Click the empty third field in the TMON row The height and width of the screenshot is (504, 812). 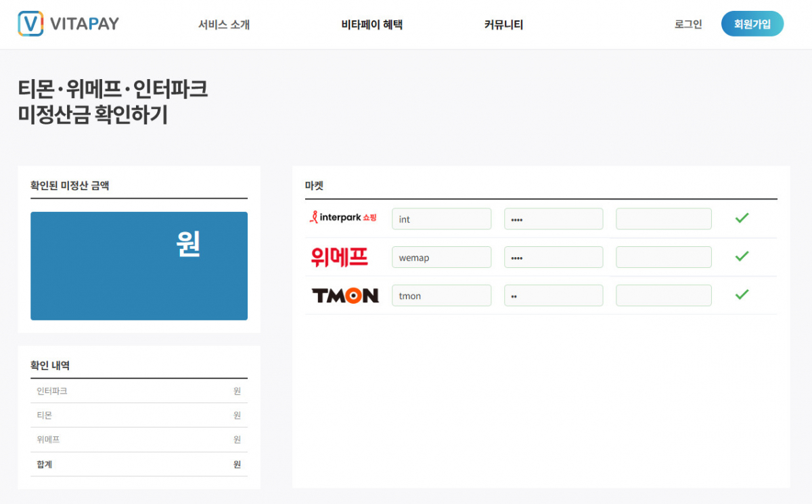663,295
